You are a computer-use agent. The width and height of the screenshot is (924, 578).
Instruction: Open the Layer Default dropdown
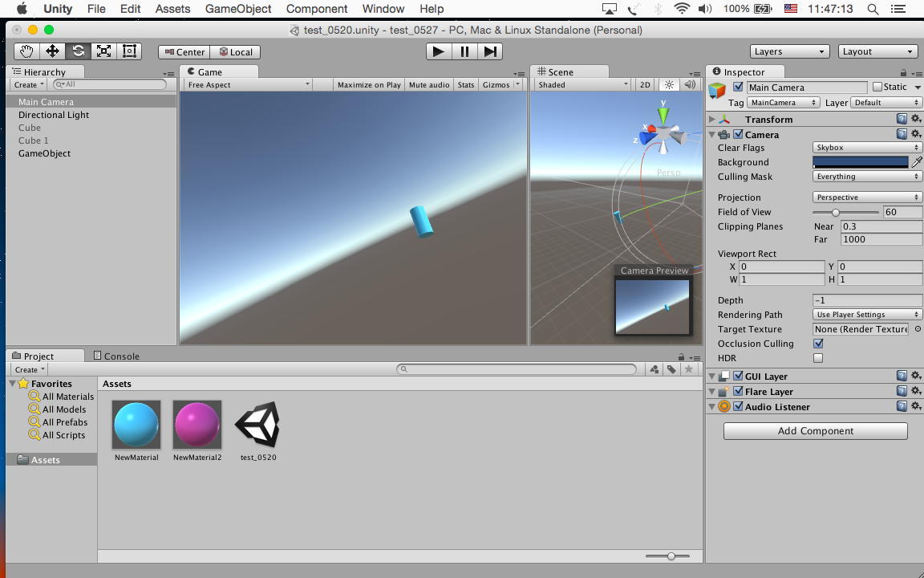tap(885, 103)
